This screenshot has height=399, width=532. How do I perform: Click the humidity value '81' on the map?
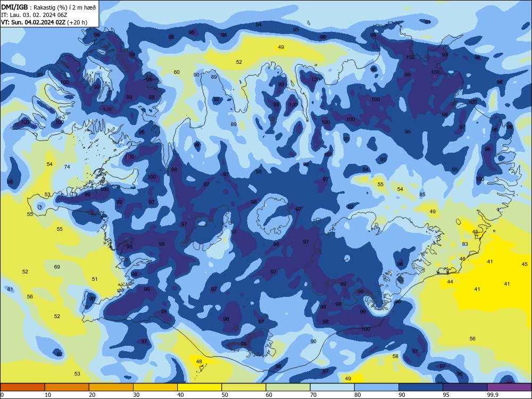pyautogui.click(x=10, y=289)
